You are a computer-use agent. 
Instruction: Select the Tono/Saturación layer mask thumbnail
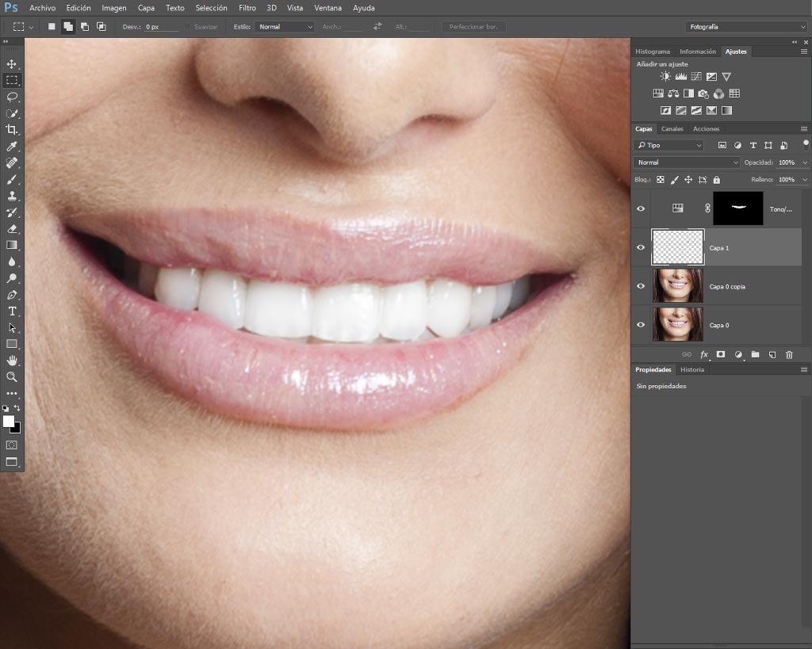pyautogui.click(x=738, y=208)
